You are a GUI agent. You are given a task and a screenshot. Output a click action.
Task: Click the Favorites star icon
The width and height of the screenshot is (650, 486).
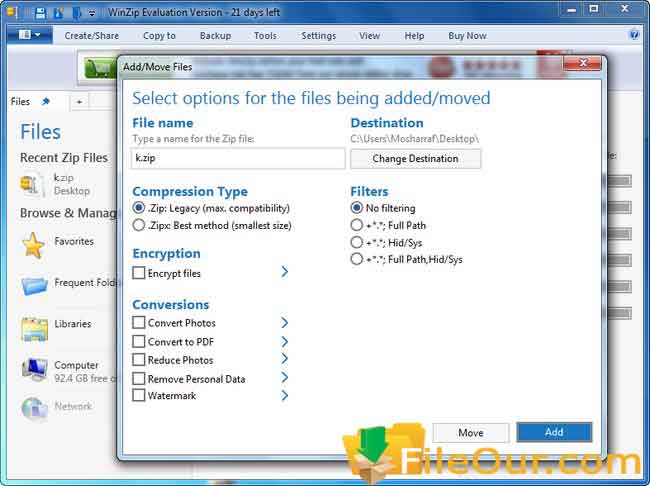click(x=33, y=245)
